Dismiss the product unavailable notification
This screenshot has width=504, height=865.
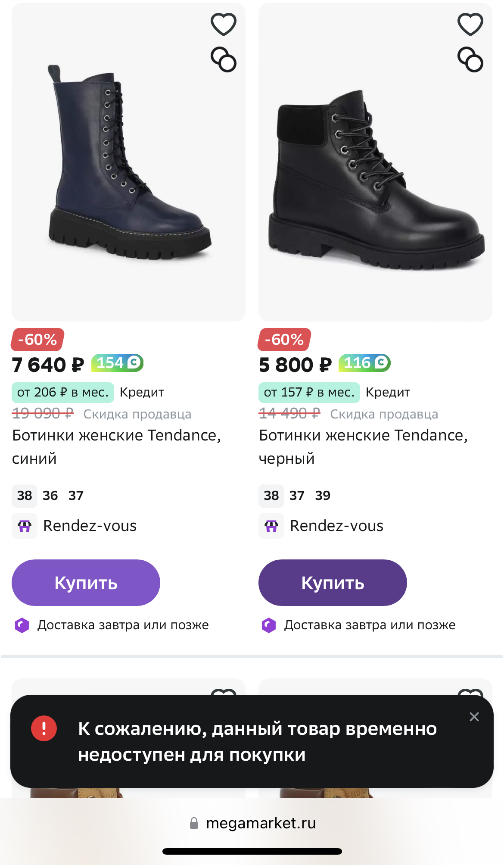click(x=474, y=717)
